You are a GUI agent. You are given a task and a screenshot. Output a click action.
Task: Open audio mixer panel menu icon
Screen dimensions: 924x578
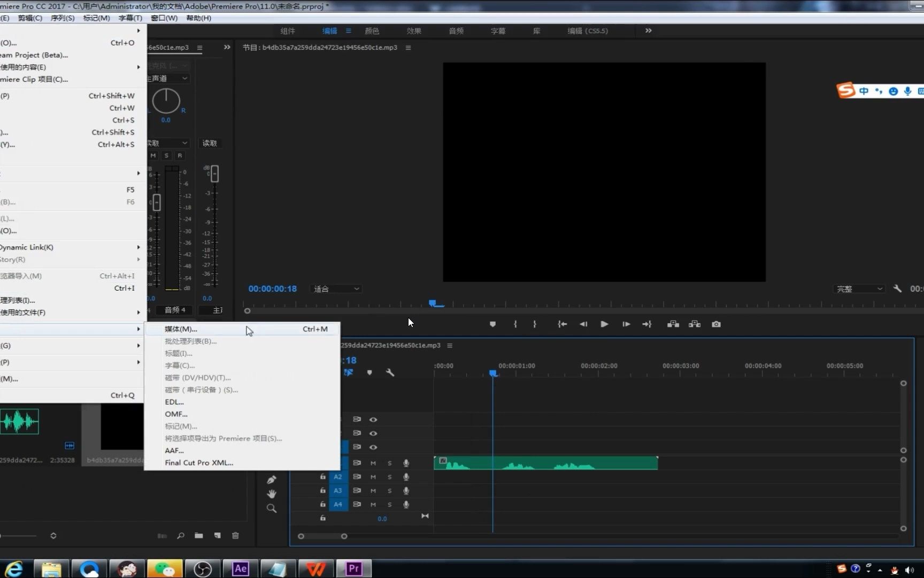click(199, 48)
